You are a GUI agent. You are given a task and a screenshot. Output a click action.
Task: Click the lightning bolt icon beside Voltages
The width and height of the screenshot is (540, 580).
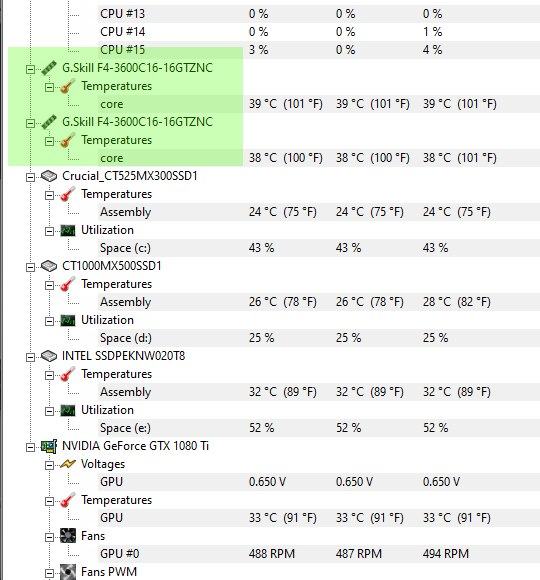68,464
